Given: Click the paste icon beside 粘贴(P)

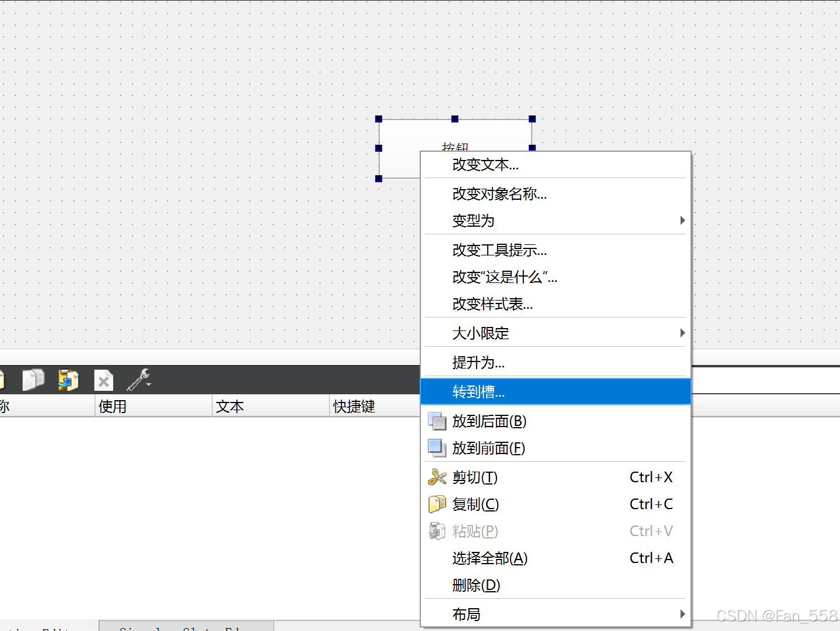Looking at the screenshot, I should coord(437,531).
